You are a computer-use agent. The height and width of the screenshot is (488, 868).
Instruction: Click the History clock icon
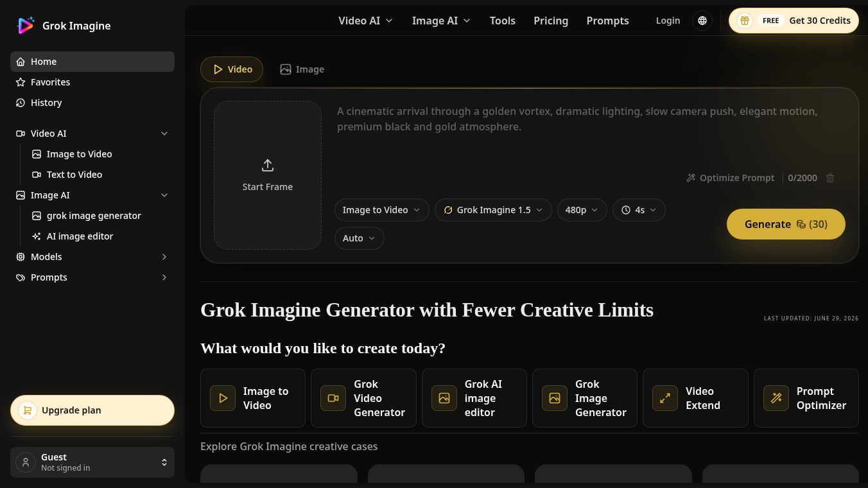click(x=21, y=103)
